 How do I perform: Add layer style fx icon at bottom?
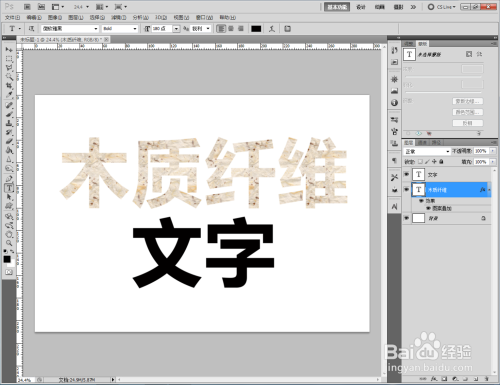pyautogui.click(x=434, y=379)
